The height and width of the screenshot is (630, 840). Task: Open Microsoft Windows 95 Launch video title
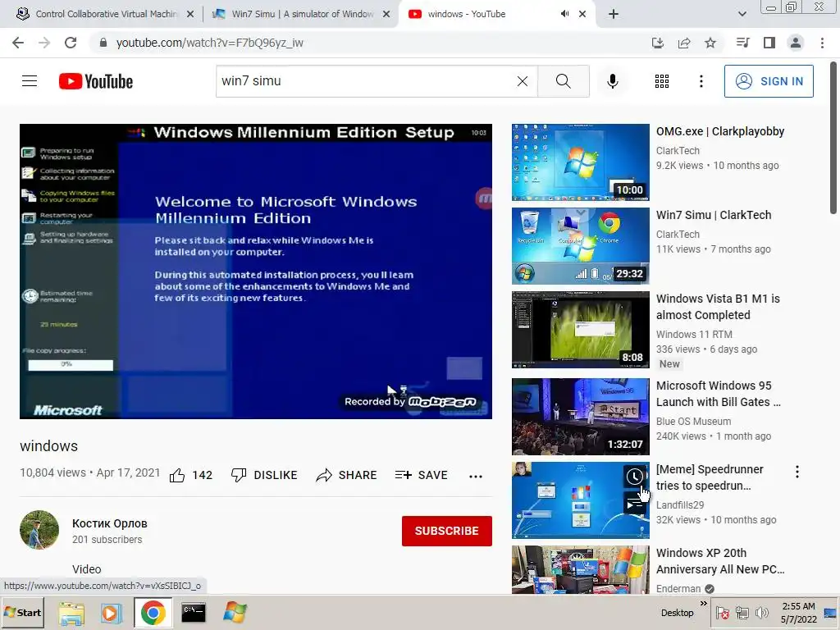pyautogui.click(x=718, y=394)
